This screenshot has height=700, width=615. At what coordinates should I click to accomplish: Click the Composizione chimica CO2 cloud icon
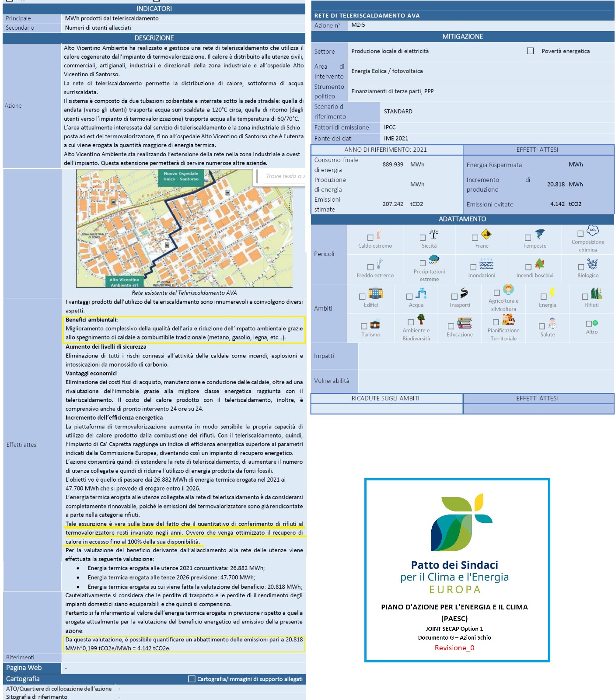[x=593, y=230]
